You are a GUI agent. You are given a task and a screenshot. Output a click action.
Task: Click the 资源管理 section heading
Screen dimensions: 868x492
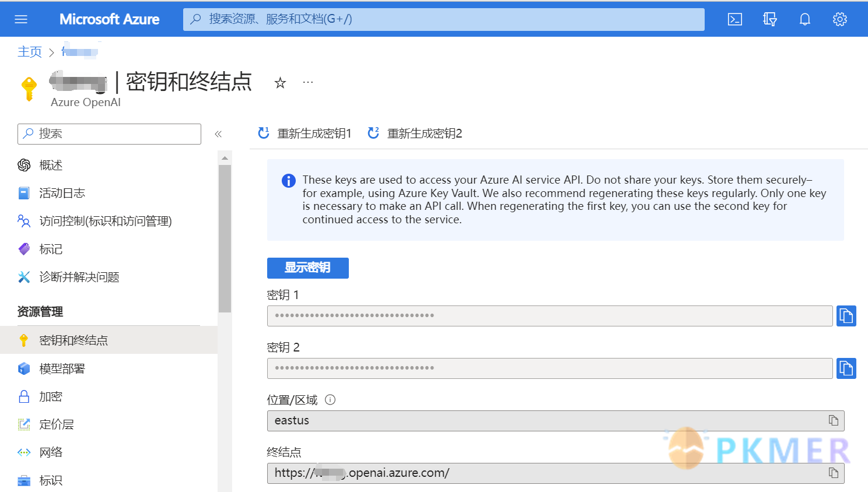point(40,312)
